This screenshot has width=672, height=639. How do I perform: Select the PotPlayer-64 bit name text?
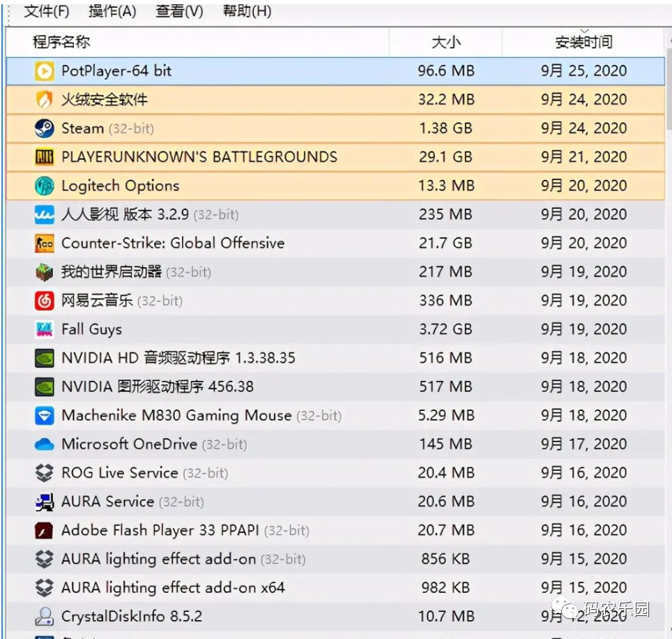click(116, 70)
